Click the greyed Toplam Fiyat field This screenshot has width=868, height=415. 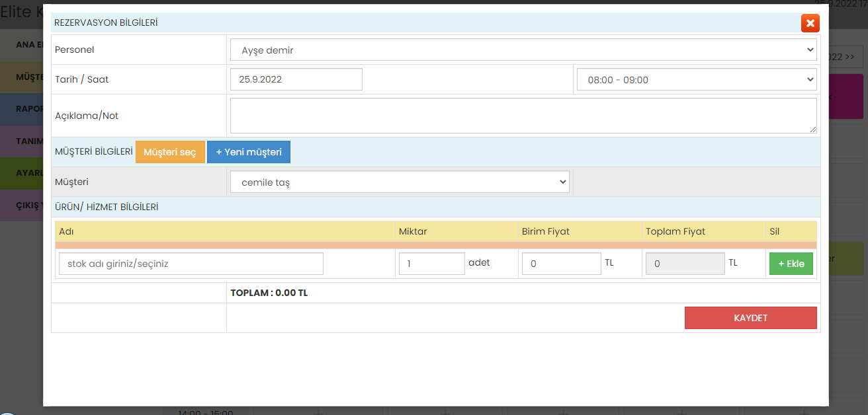pyautogui.click(x=685, y=264)
